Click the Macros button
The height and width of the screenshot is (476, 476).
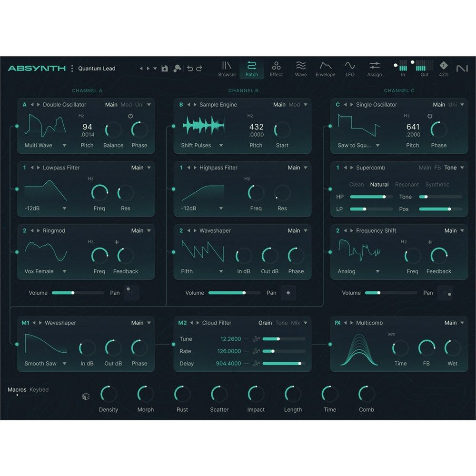17,390
